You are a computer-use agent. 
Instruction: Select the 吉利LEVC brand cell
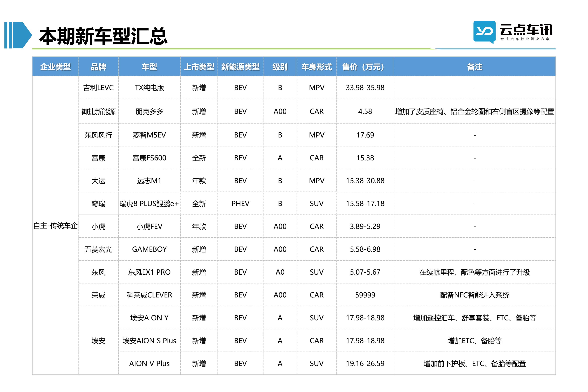98,88
